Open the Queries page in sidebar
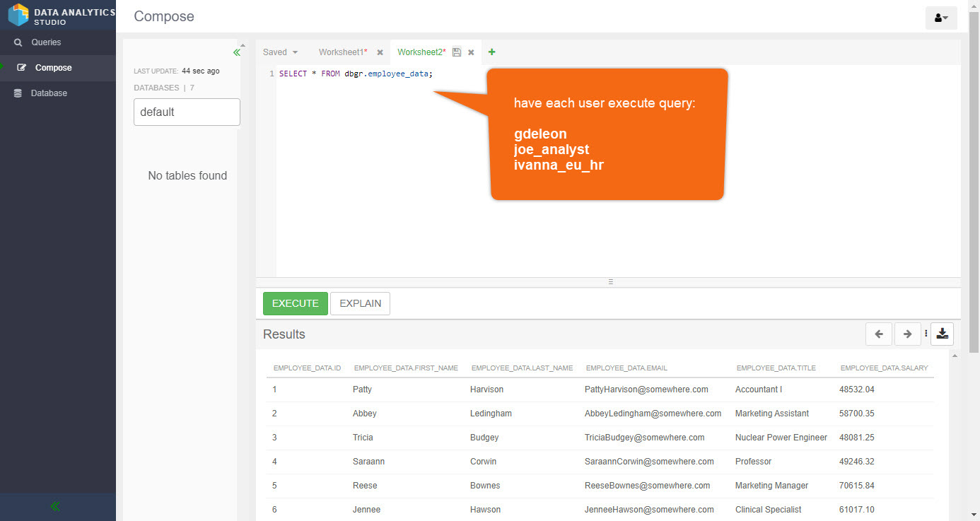This screenshot has height=521, width=980. [x=46, y=42]
